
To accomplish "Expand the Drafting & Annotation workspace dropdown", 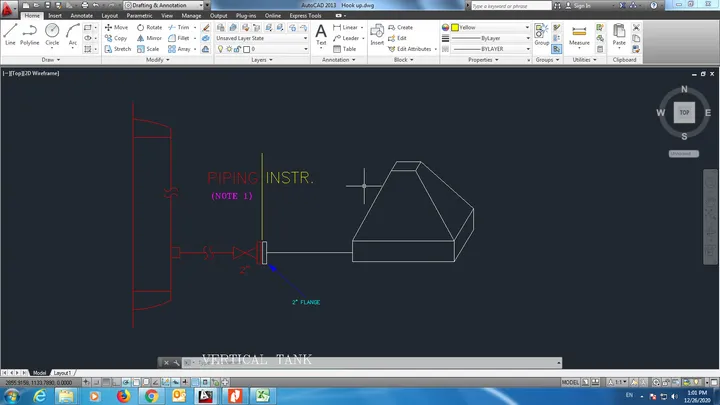I will click(164, 5).
